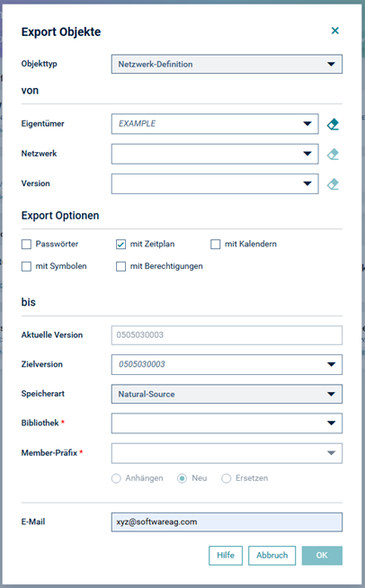Click the E-Mail label
The height and width of the screenshot is (588, 365).
tap(33, 522)
